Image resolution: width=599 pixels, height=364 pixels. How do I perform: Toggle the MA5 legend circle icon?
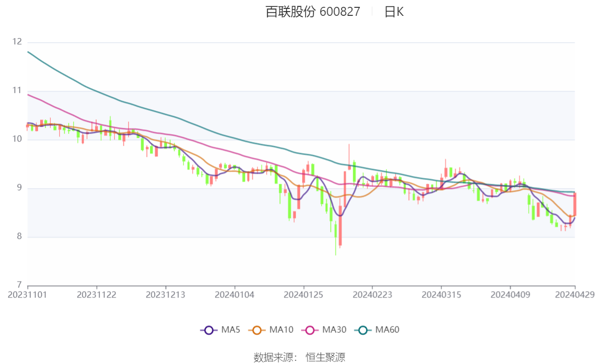[209, 330]
